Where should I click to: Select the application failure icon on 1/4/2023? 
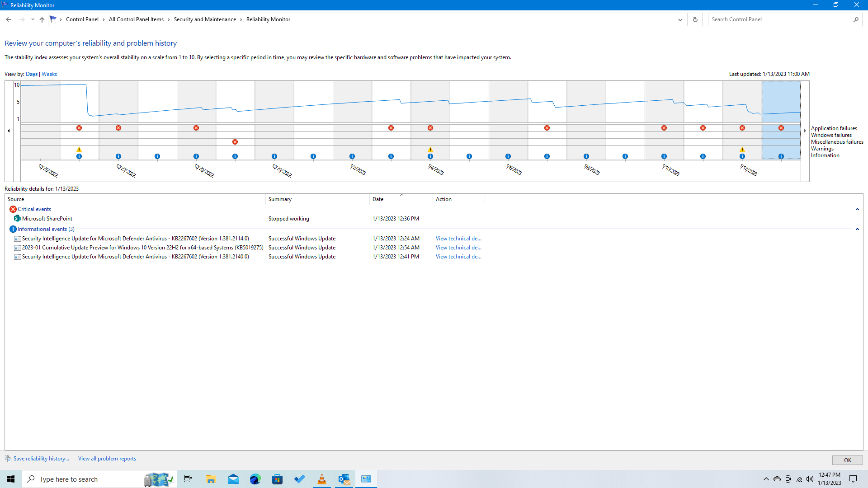click(x=430, y=128)
